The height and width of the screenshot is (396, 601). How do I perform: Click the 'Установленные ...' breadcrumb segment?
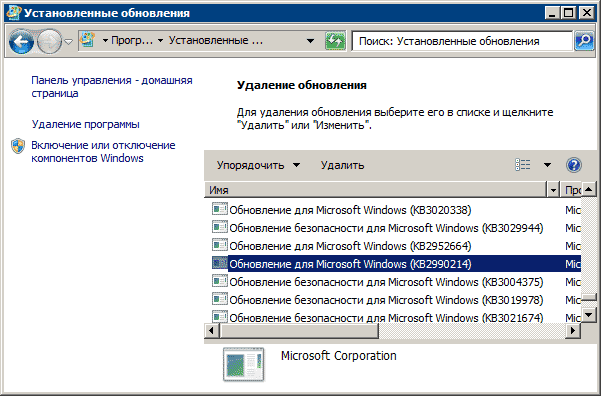tap(216, 40)
